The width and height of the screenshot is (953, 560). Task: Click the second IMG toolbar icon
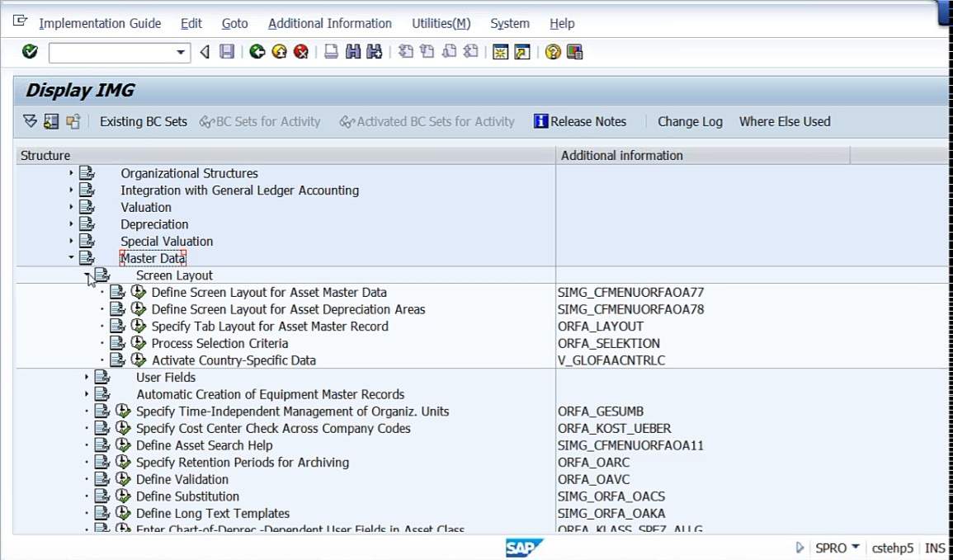click(x=51, y=121)
